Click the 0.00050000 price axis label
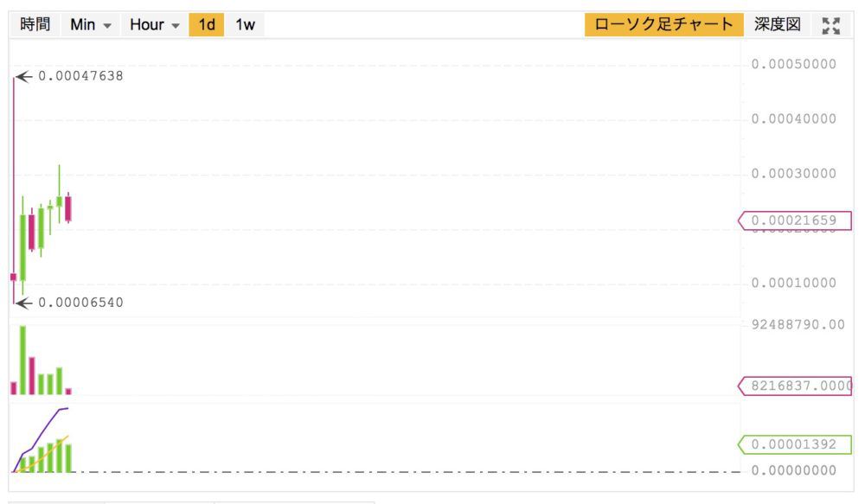865x504 pixels. pyautogui.click(x=793, y=64)
